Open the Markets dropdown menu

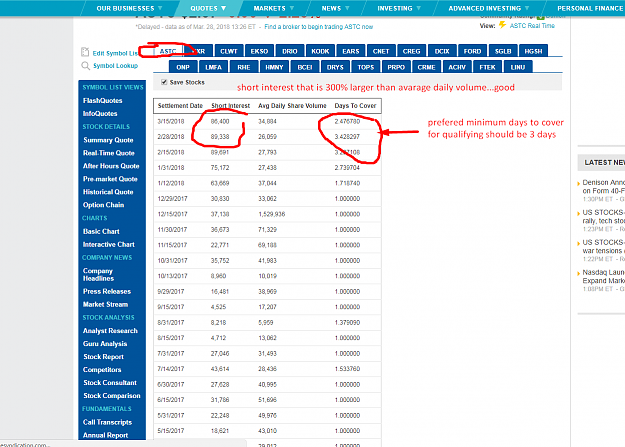tap(274, 8)
